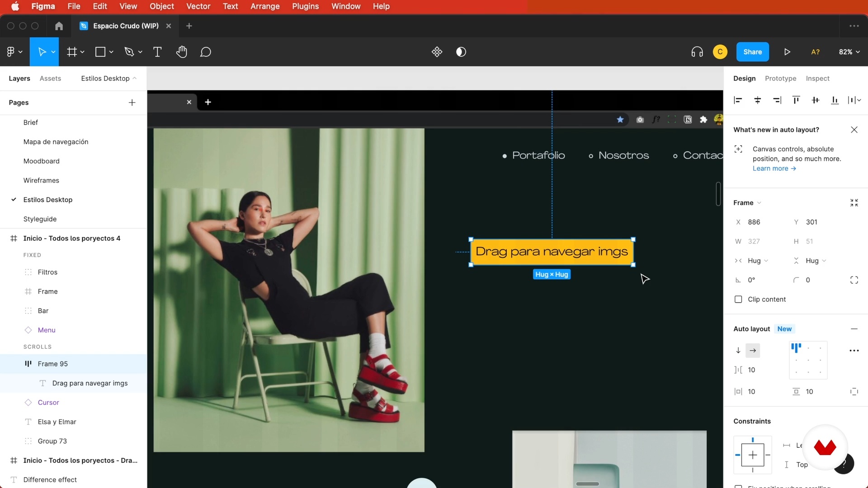Screen dimensions: 868x488
Task: Align right icon in Design panel
Action: click(x=777, y=100)
